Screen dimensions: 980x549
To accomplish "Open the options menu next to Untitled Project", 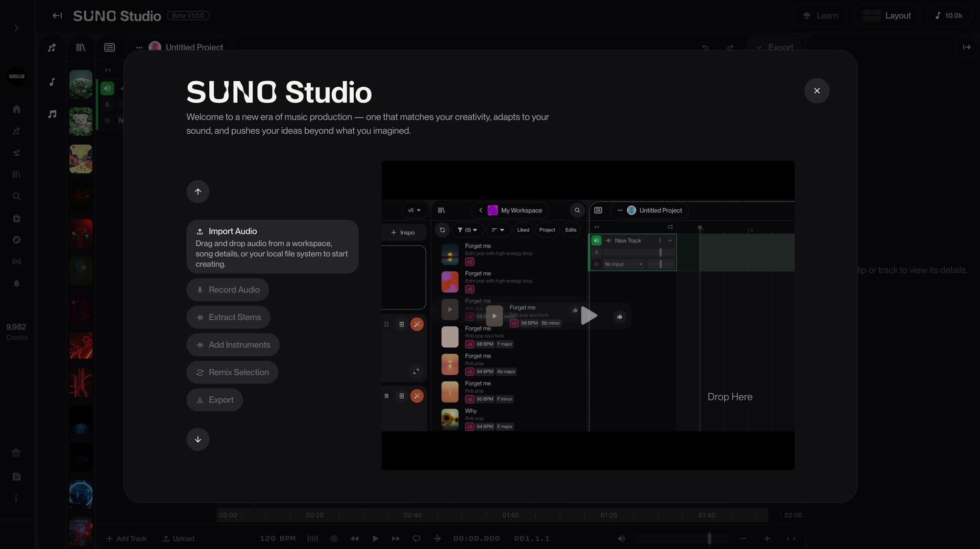I will pos(139,47).
